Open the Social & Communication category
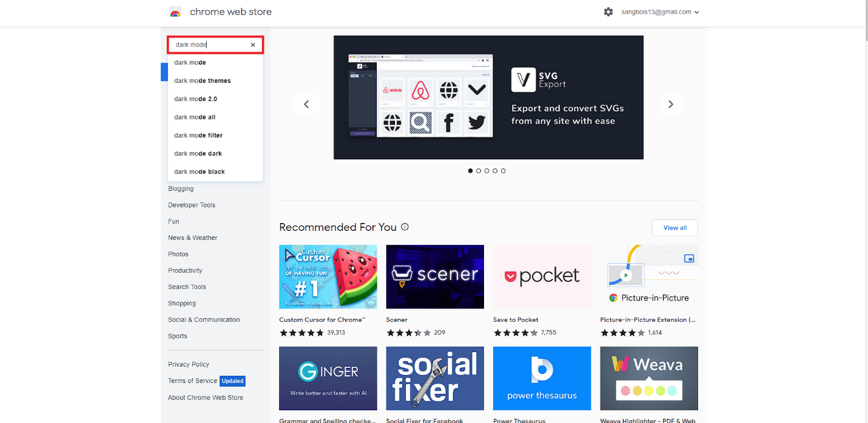The width and height of the screenshot is (868, 423). point(204,319)
